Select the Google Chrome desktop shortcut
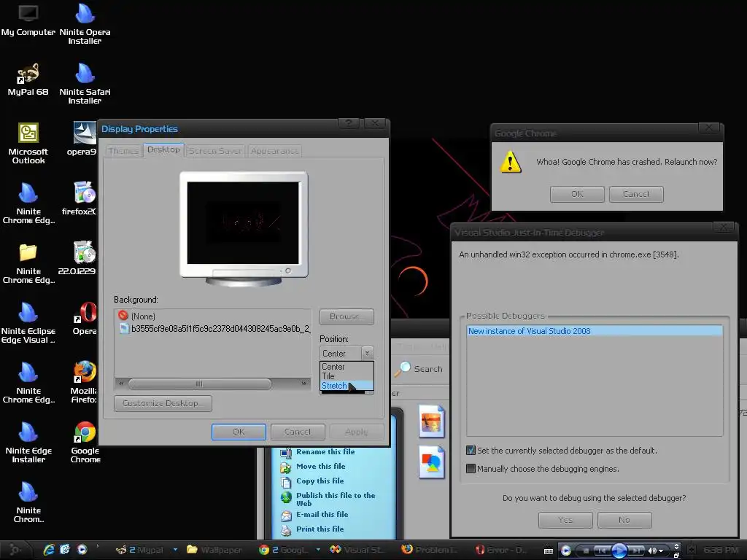Viewport: 747px width, 560px height. point(85,443)
